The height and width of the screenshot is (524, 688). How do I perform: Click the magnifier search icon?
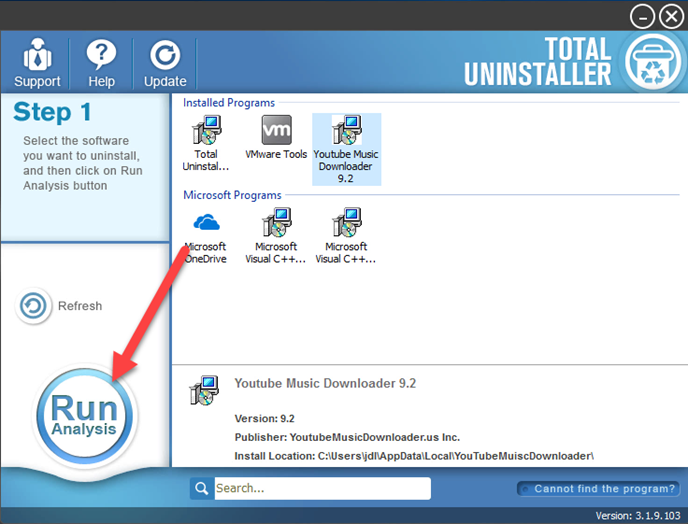202,488
